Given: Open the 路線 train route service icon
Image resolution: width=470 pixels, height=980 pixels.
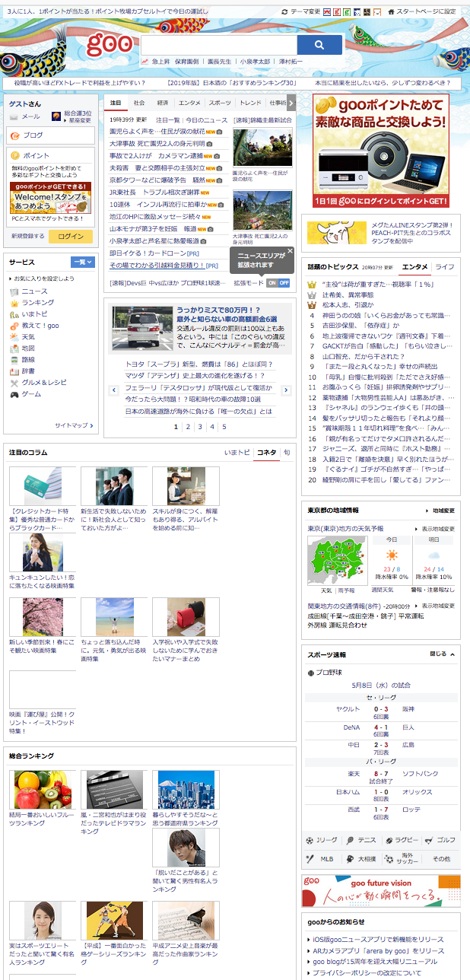Looking at the screenshot, I should click(14, 359).
